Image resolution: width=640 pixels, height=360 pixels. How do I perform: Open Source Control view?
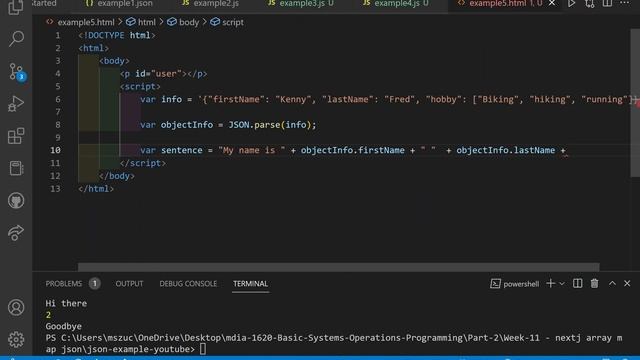[16, 71]
